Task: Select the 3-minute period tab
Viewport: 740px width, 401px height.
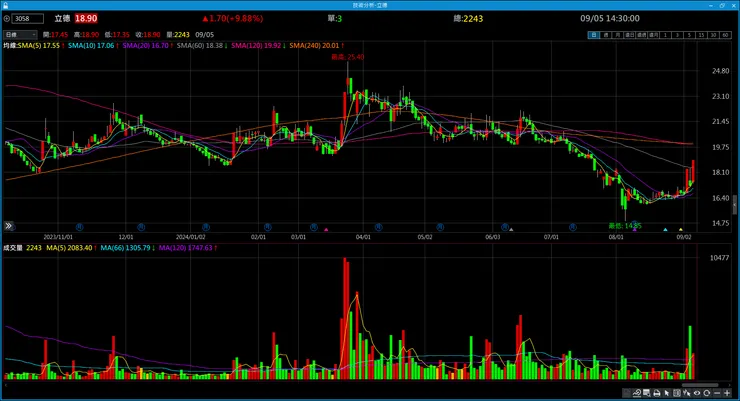Action: (678, 35)
